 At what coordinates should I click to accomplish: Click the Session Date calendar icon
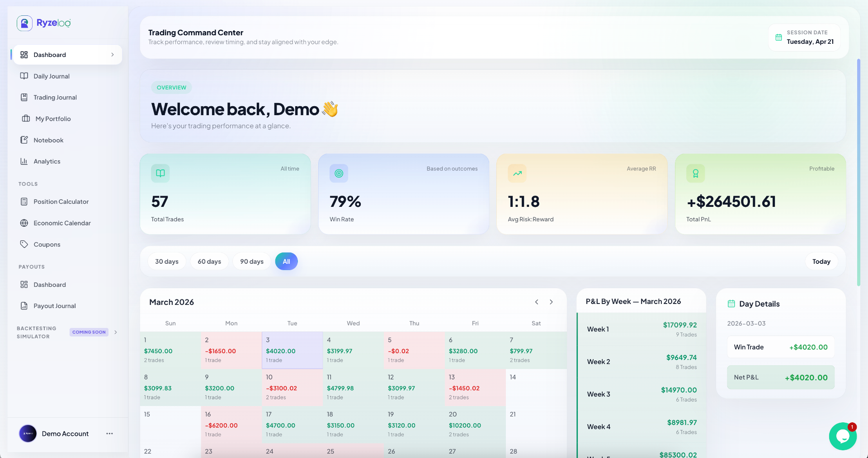coord(778,37)
